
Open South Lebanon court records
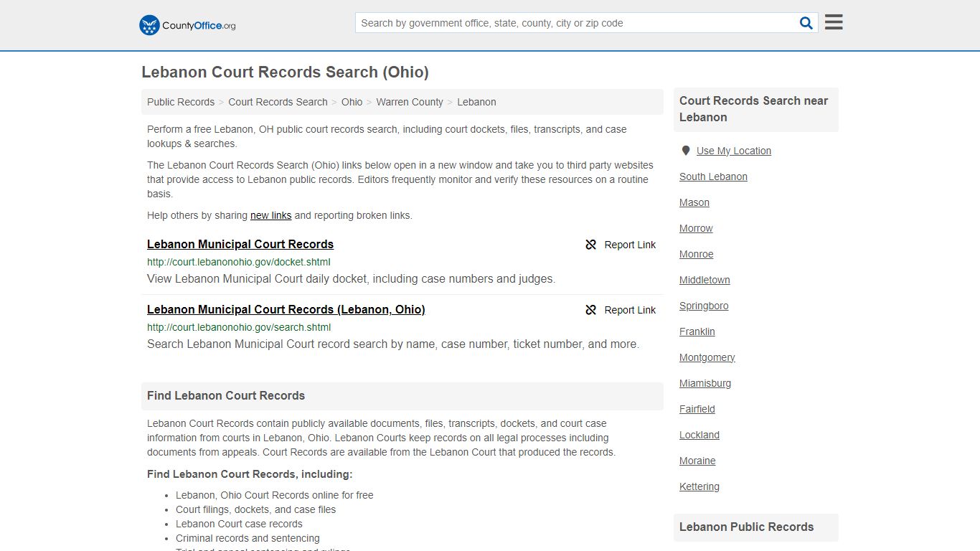pyautogui.click(x=713, y=176)
